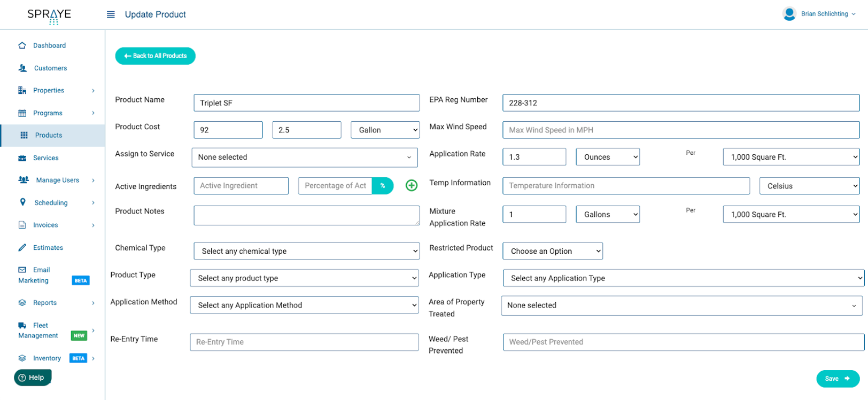The image size is (868, 400).
Task: Expand the Scheduling submenu chevron
Action: click(x=93, y=203)
